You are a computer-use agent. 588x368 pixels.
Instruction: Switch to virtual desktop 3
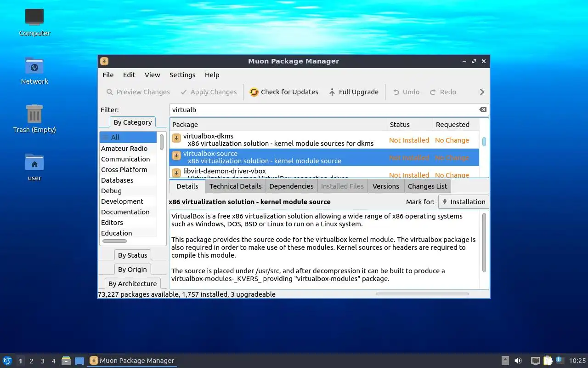click(42, 361)
